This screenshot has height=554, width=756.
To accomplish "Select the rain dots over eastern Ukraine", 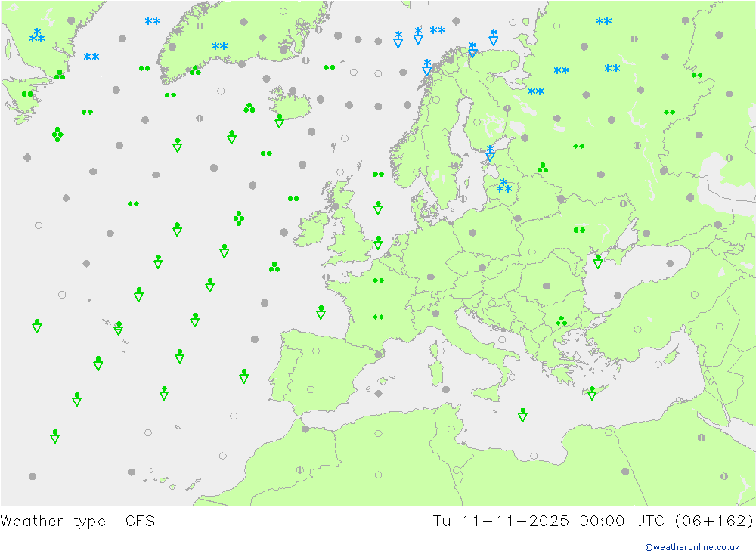I will [579, 230].
